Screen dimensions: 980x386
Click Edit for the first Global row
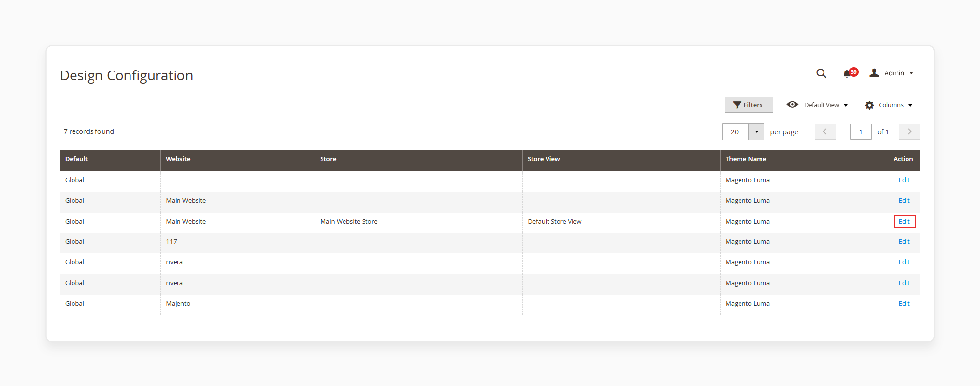point(904,180)
